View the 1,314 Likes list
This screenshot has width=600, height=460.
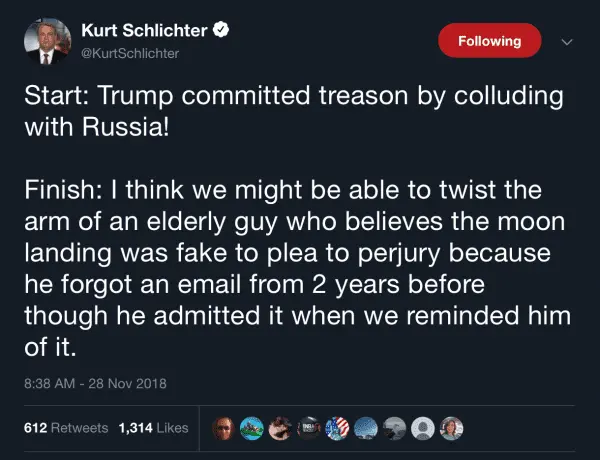[153, 427]
